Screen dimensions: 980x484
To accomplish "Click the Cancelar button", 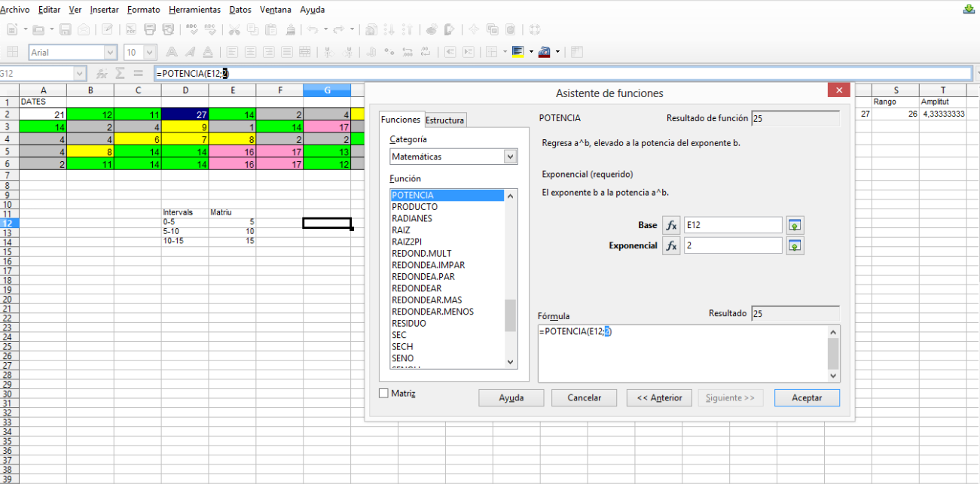I will pos(584,398).
